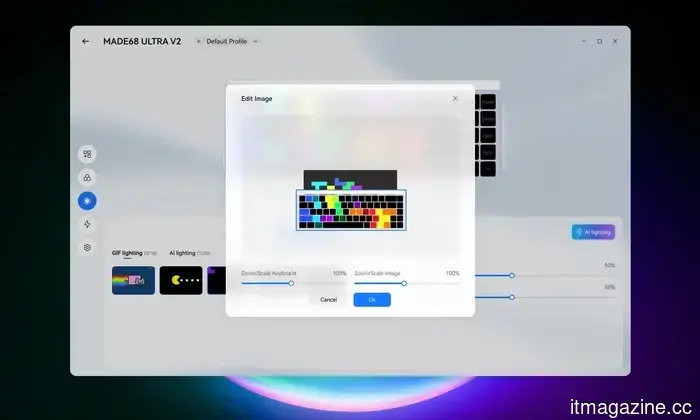This screenshot has width=700, height=420.
Task: Select the Nyan Cat rainbow GIF thumbnail
Action: [x=133, y=280]
